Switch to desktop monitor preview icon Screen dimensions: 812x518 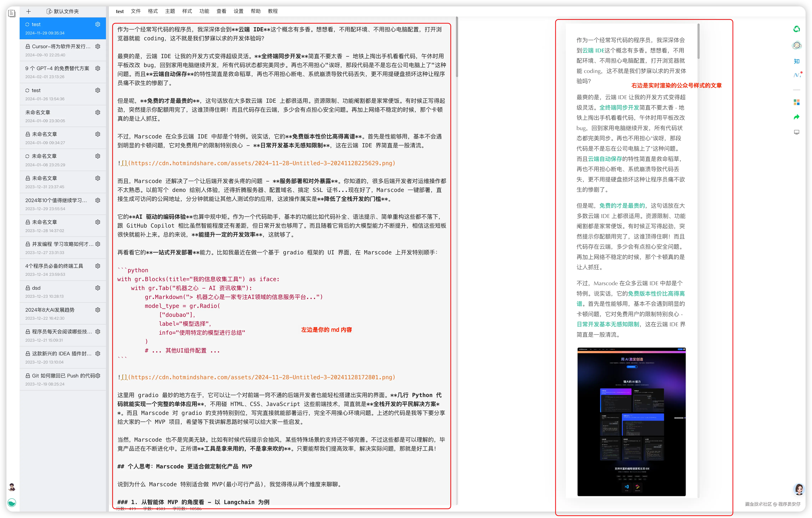pos(796,132)
